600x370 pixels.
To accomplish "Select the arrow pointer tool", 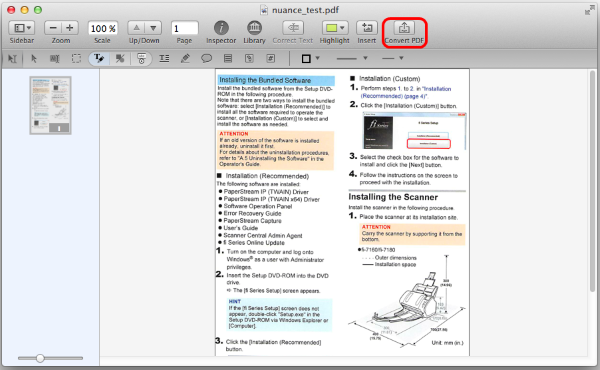I will [34, 59].
